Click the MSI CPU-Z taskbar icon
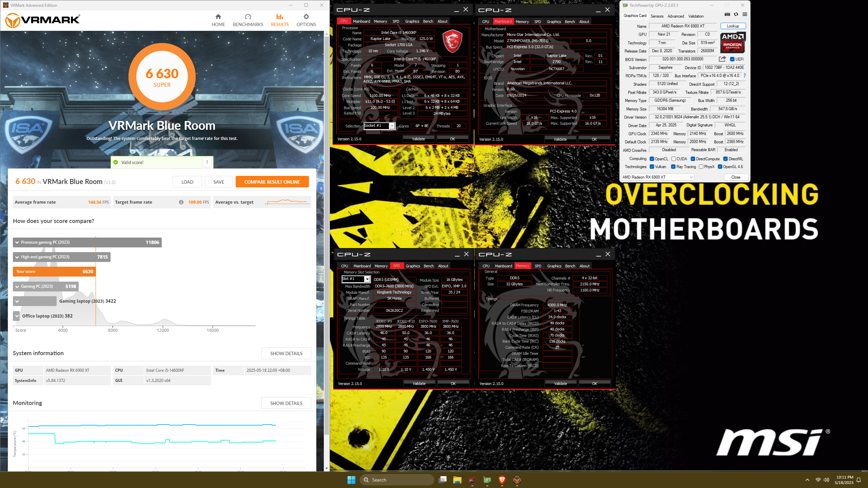868x488 pixels. [x=472, y=480]
